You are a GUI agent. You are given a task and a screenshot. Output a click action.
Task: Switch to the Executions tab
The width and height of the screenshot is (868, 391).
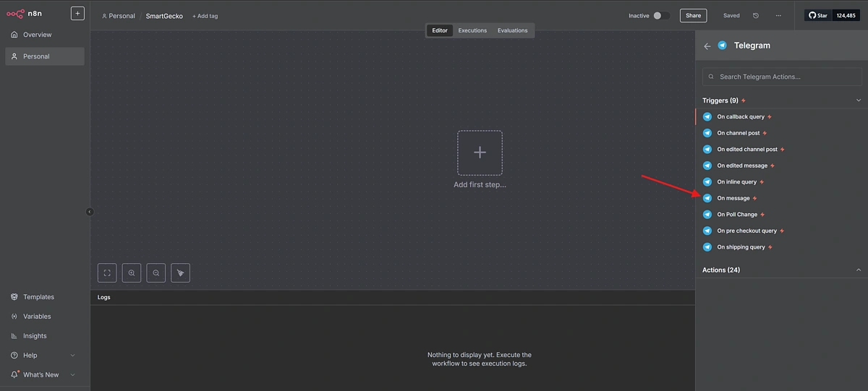point(472,30)
